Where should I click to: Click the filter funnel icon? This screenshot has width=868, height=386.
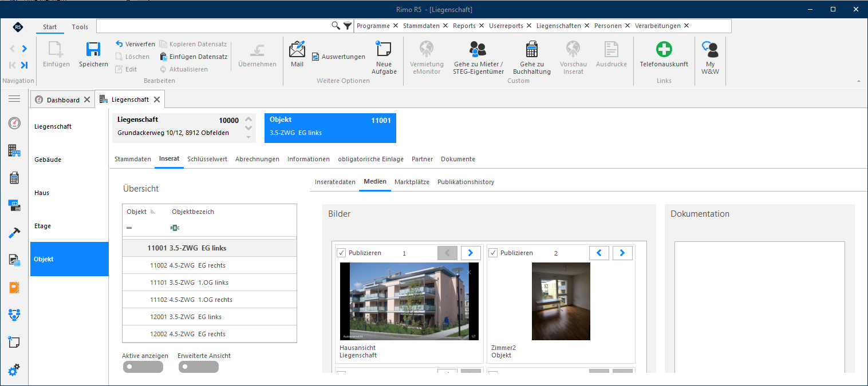(347, 26)
